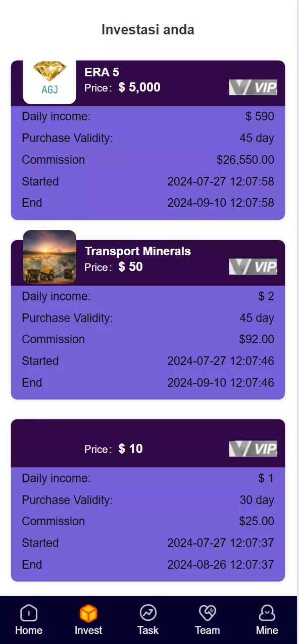This screenshot has width=299, height=644.
Task: Open the Task chart icon
Action: pyautogui.click(x=148, y=613)
